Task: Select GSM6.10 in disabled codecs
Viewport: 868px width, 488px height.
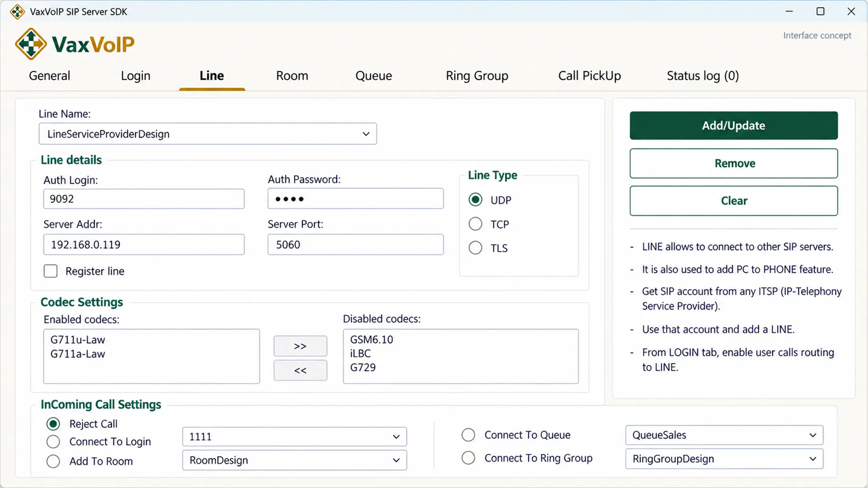Action: tap(372, 339)
